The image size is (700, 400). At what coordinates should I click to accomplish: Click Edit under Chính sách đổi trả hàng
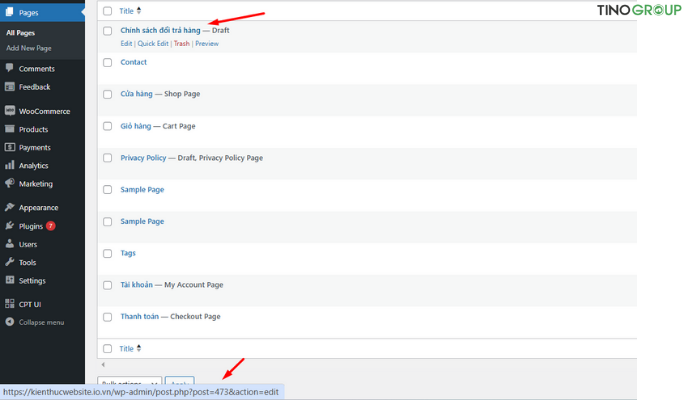(126, 43)
